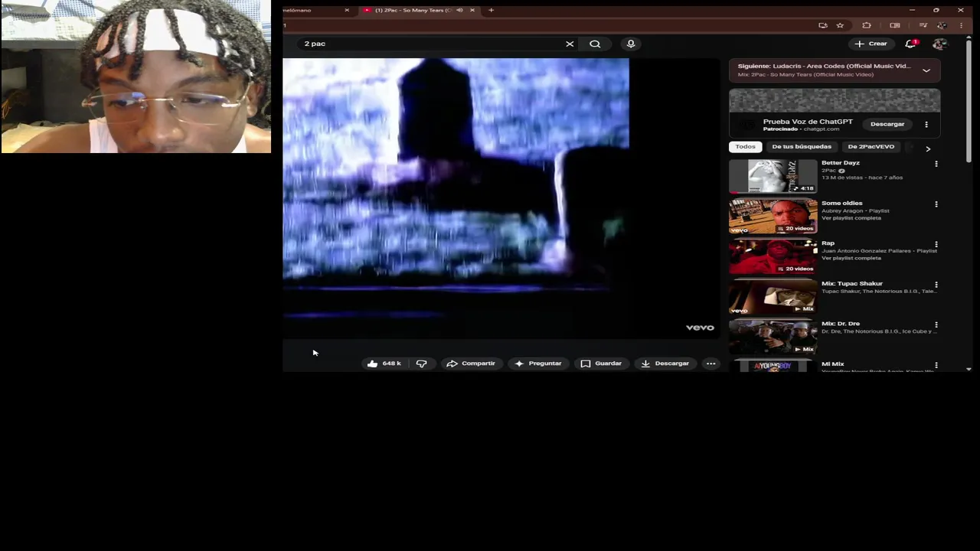
Task: Like the video with thumbs up
Action: (x=384, y=364)
